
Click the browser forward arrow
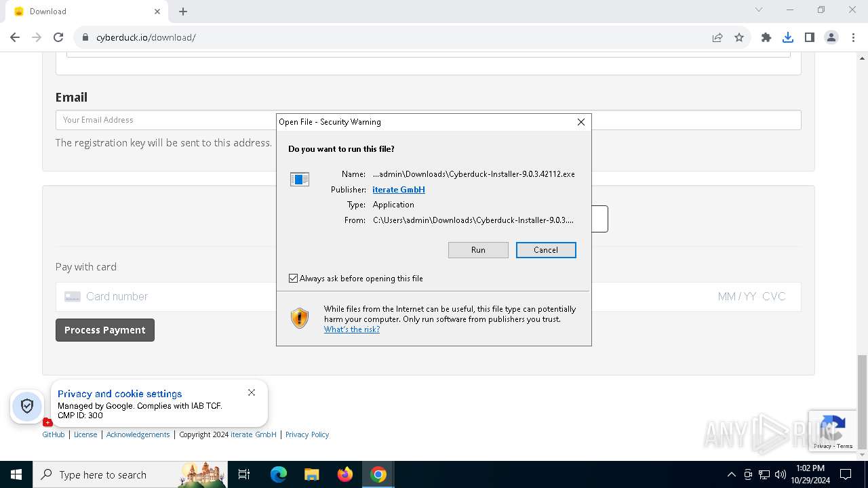(x=37, y=37)
